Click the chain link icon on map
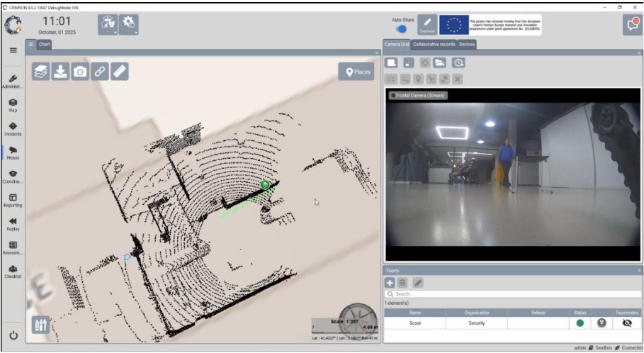 tap(100, 72)
